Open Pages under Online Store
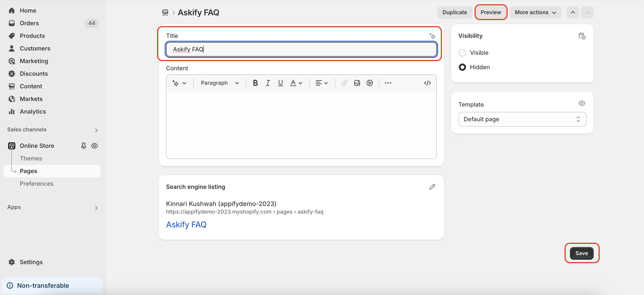The image size is (644, 295). coord(52,171)
